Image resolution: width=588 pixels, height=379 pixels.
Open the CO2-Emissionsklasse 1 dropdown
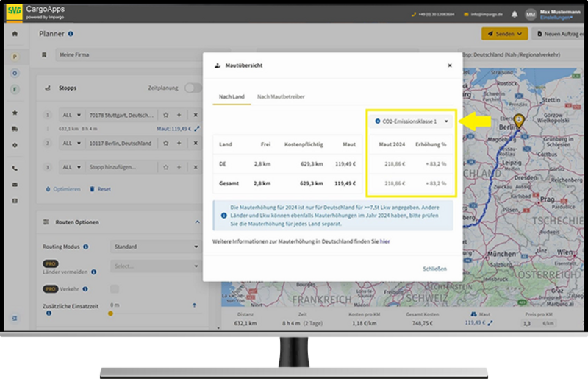(412, 121)
